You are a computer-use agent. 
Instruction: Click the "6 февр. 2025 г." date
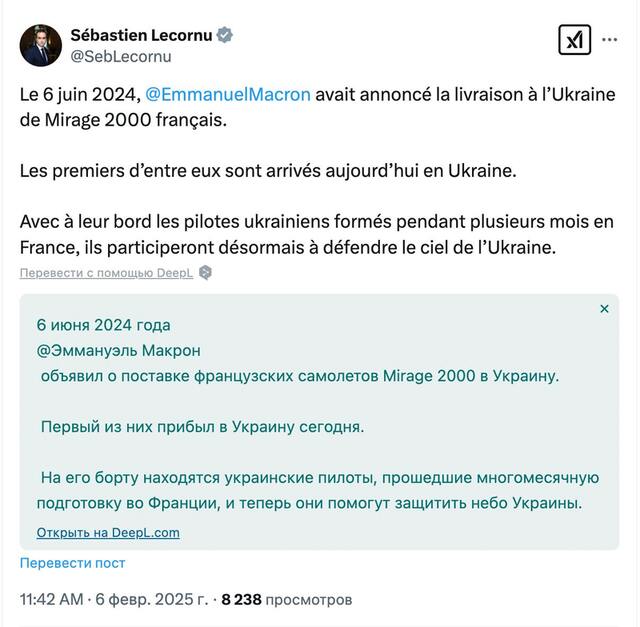pyautogui.click(x=151, y=600)
